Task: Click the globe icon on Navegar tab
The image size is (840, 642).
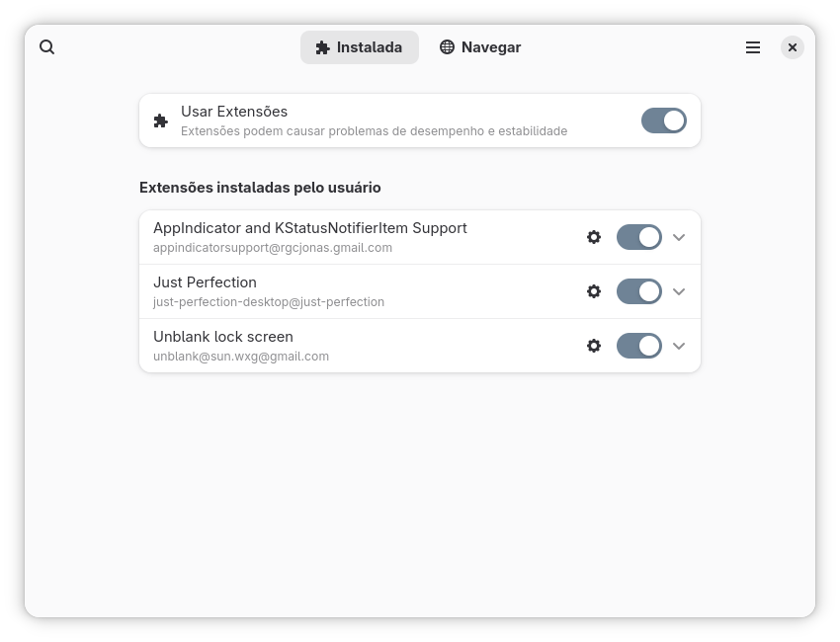Action: point(447,47)
